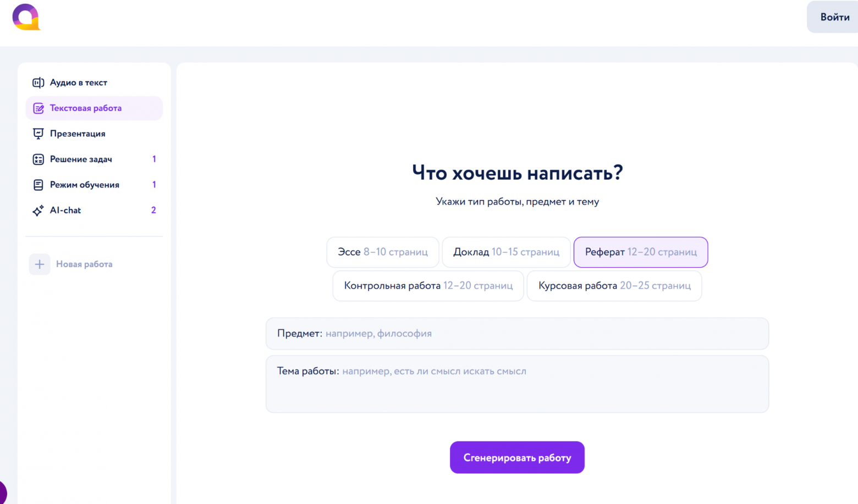The image size is (858, 504).
Task: Focus the Тема работы text area
Action: [517, 384]
